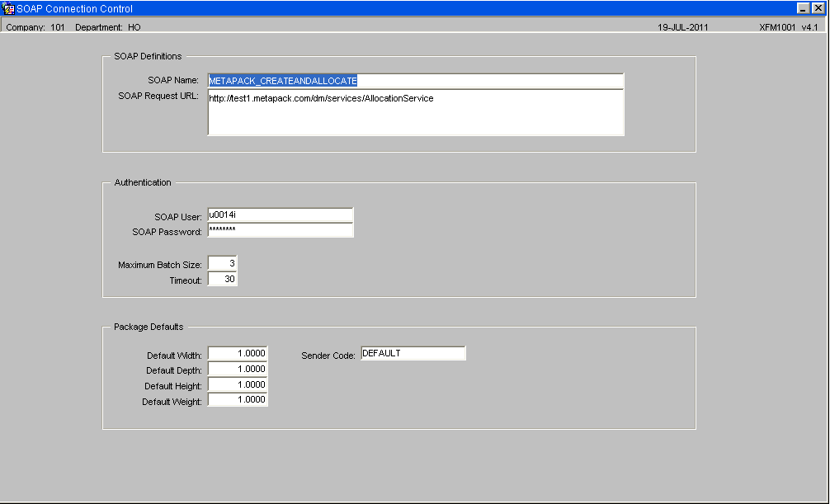Select the Default Depth field
The height and width of the screenshot is (504, 830).
[x=238, y=369]
